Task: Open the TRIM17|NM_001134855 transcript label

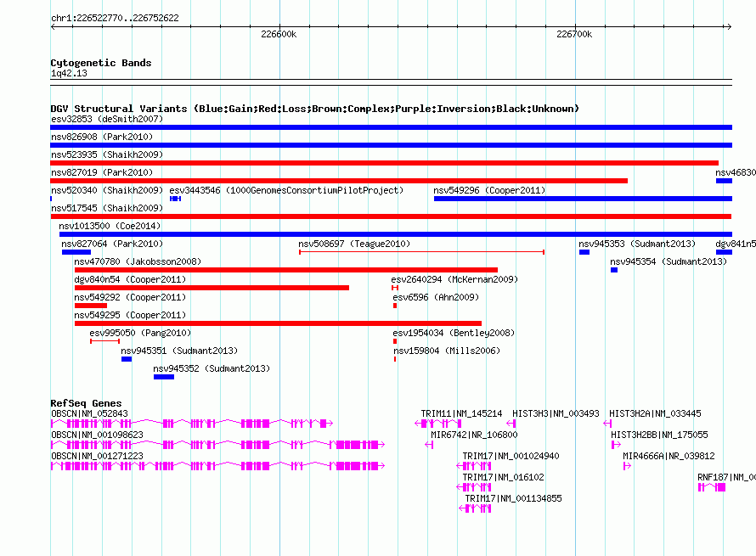Action: pyautogui.click(x=513, y=498)
